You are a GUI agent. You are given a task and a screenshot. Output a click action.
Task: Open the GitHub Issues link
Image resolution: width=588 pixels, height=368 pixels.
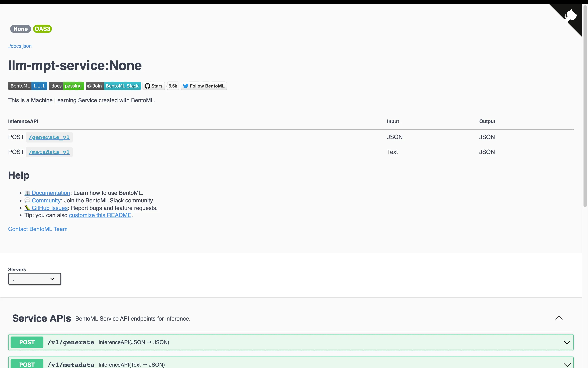pos(46,208)
